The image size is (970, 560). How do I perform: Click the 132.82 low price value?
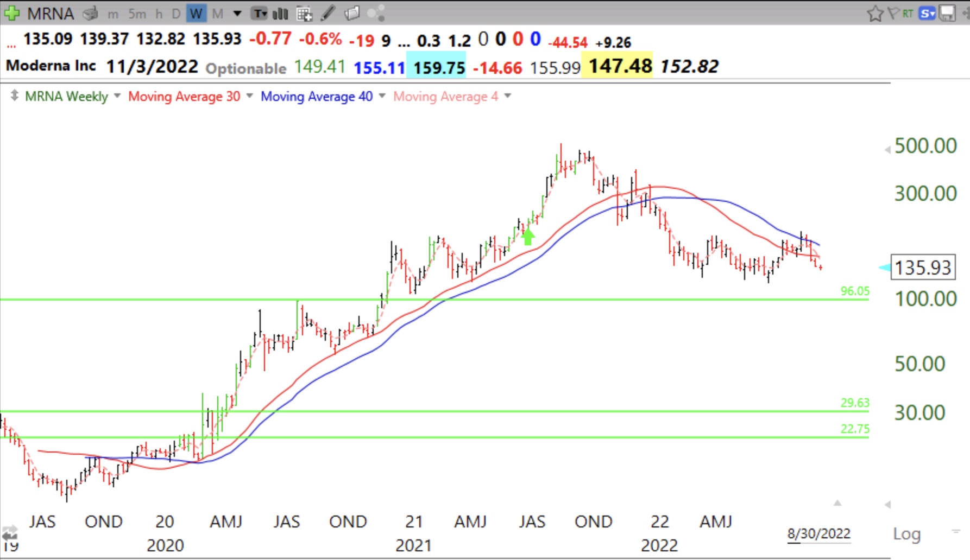[x=161, y=39]
